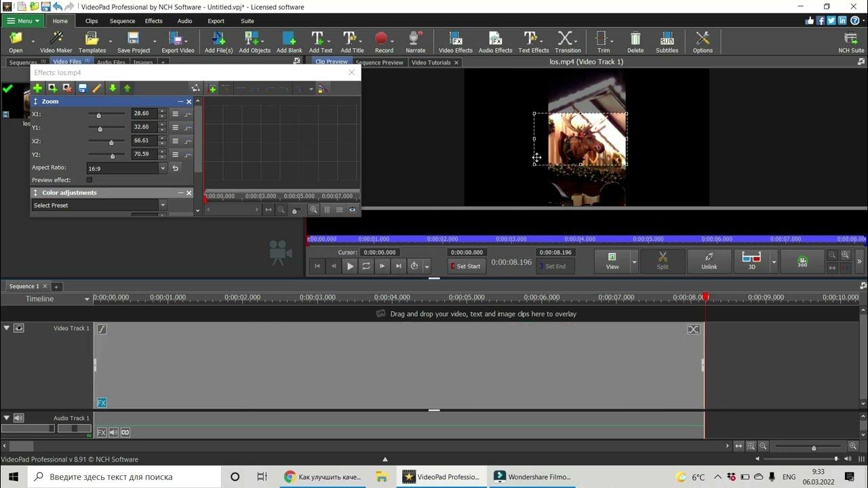This screenshot has width=868, height=488.
Task: Open Audio Effects from toolbar
Action: tap(495, 42)
